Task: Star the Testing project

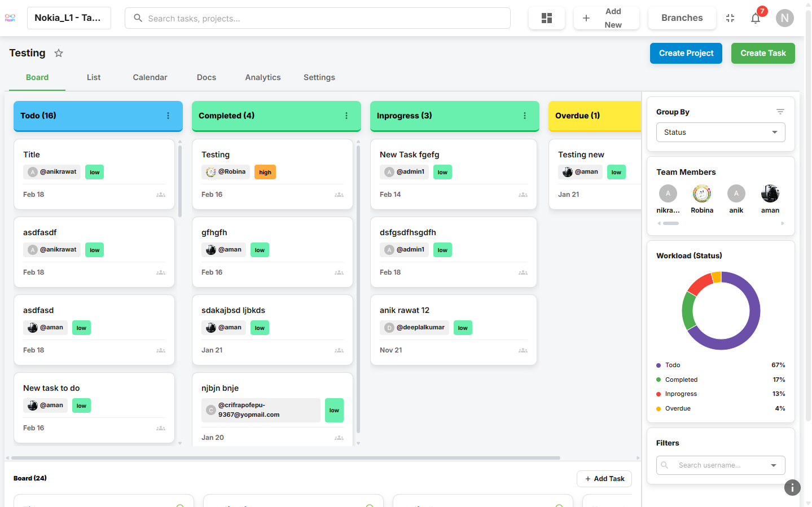Action: [59, 53]
